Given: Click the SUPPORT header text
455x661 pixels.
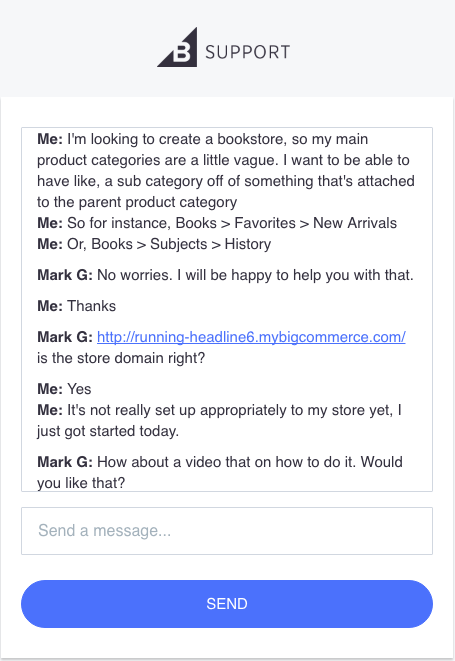Looking at the screenshot, I should tap(248, 52).
